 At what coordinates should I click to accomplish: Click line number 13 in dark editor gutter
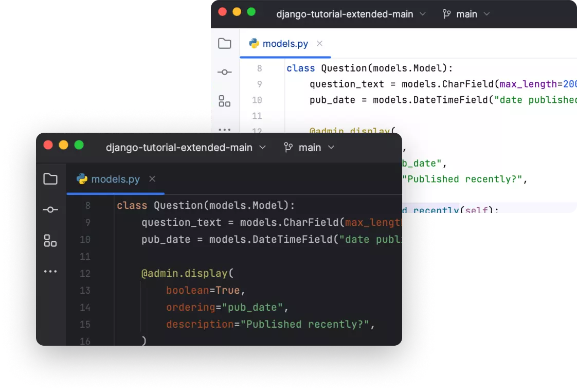coord(85,291)
